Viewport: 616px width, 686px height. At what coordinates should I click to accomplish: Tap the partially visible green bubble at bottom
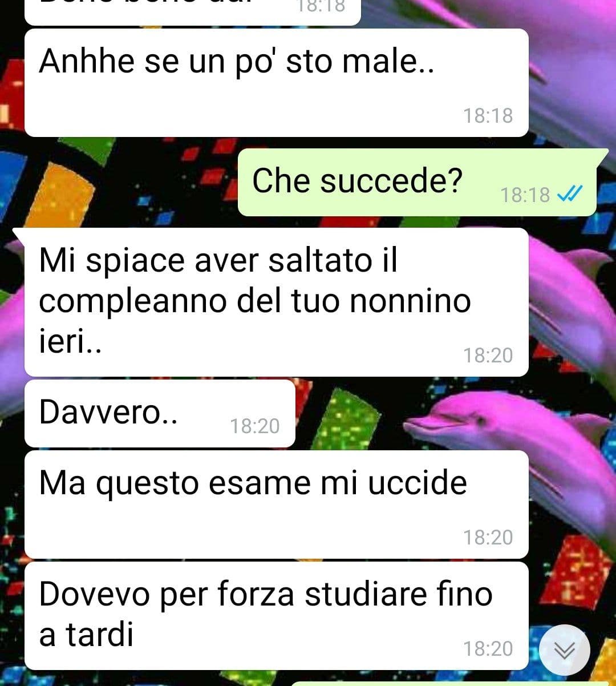click(x=451, y=683)
